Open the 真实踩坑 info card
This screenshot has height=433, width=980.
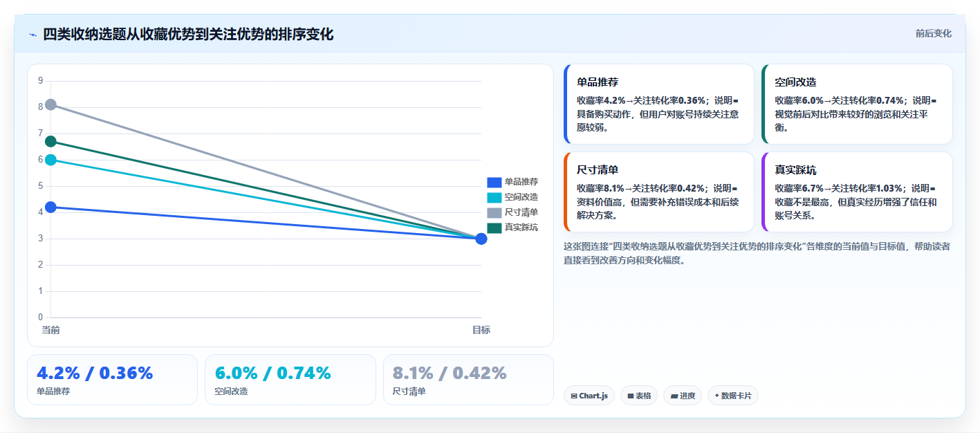click(x=857, y=192)
